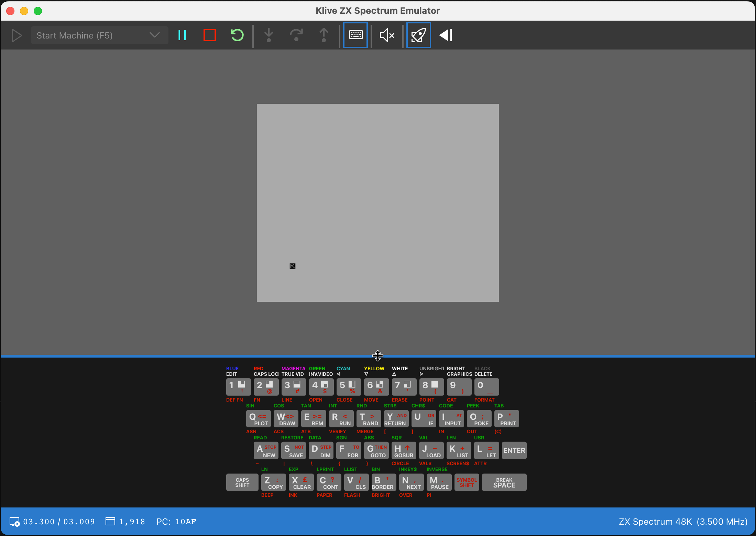
Task: Tap the I INPUT key
Action: (x=451, y=419)
